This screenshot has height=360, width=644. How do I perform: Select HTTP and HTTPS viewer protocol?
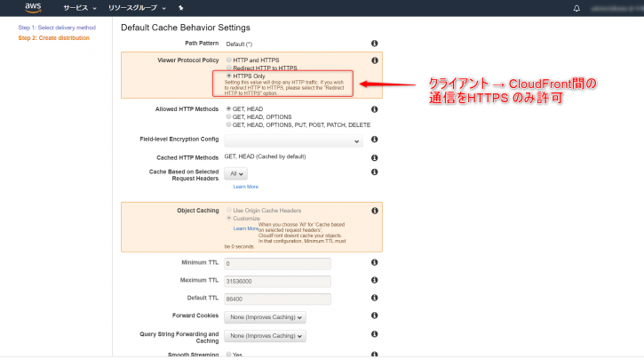229,60
